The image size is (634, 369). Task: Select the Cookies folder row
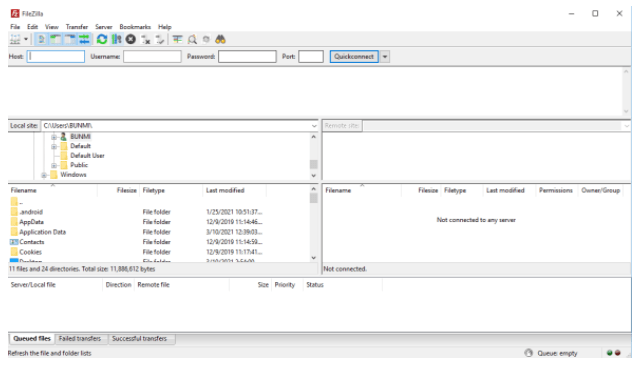click(159, 252)
